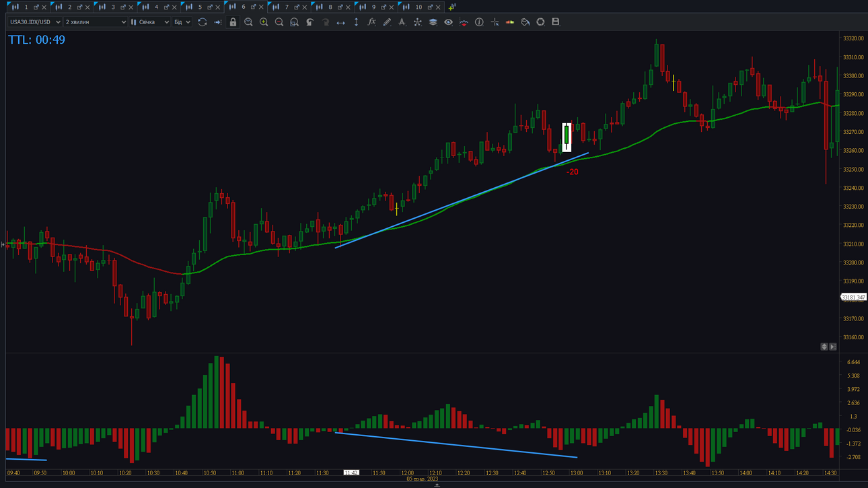Select the pencil drawing tool
This screenshot has height=488, width=868.
(x=387, y=22)
